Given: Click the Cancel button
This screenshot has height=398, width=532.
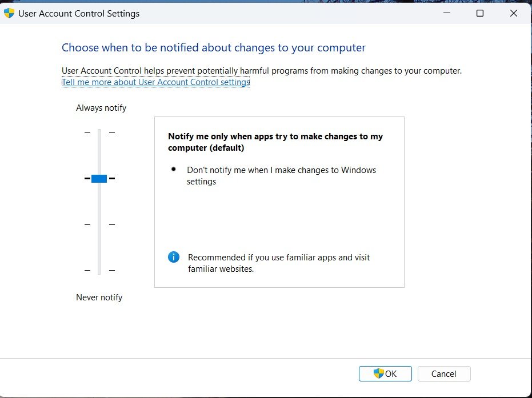Looking at the screenshot, I should 444,373.
